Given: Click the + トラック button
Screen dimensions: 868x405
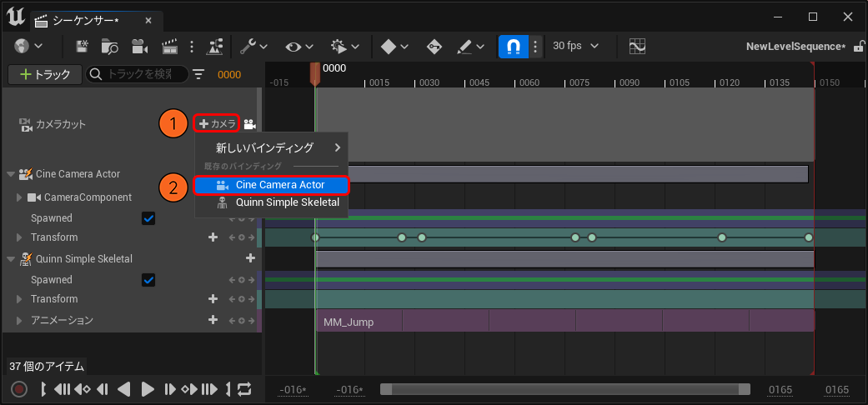Looking at the screenshot, I should pyautogui.click(x=45, y=74).
